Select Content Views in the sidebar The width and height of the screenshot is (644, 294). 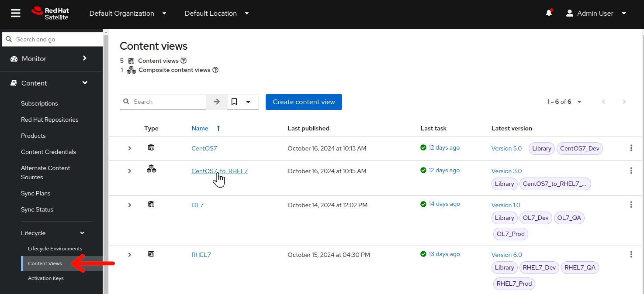45,263
